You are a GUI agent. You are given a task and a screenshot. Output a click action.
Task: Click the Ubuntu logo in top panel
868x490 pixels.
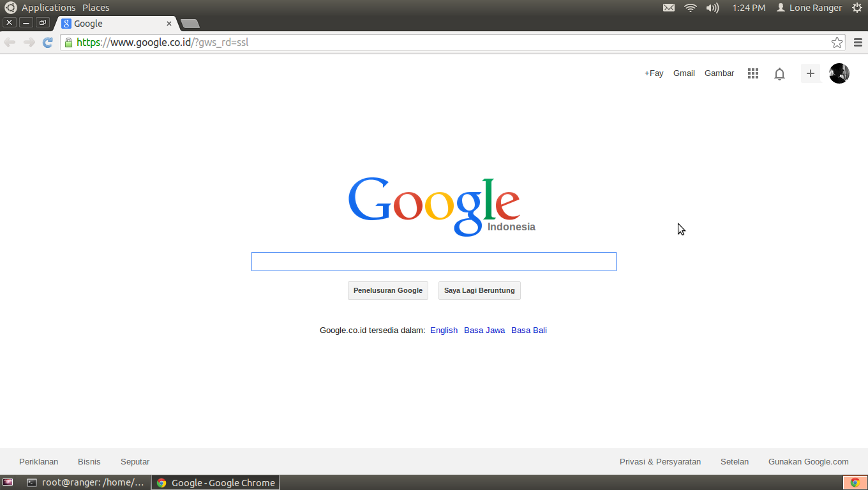[11, 8]
